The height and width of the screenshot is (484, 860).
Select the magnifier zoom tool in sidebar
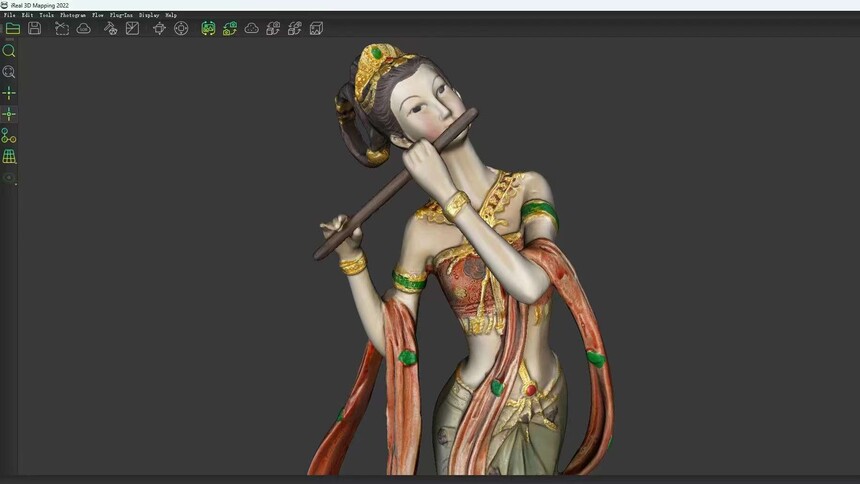(9, 51)
